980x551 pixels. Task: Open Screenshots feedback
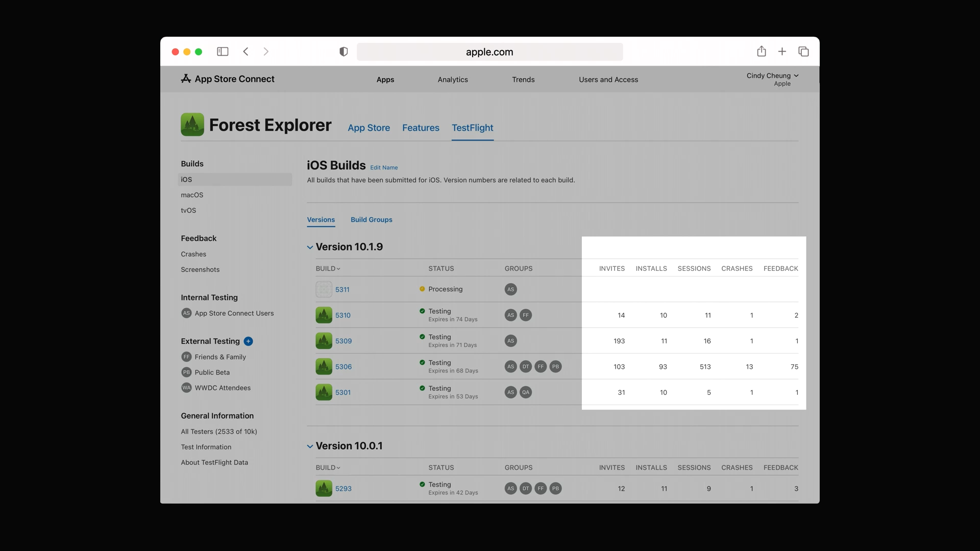(x=200, y=269)
